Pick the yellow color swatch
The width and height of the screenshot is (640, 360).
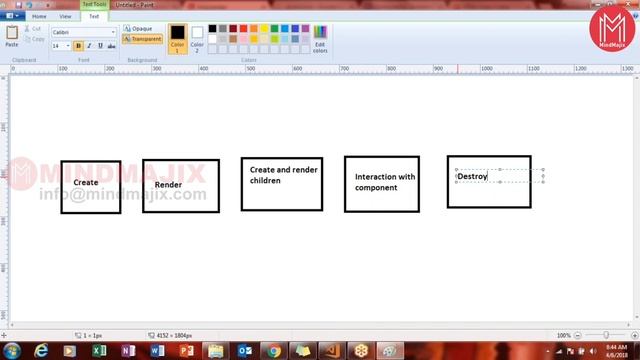click(x=264, y=28)
